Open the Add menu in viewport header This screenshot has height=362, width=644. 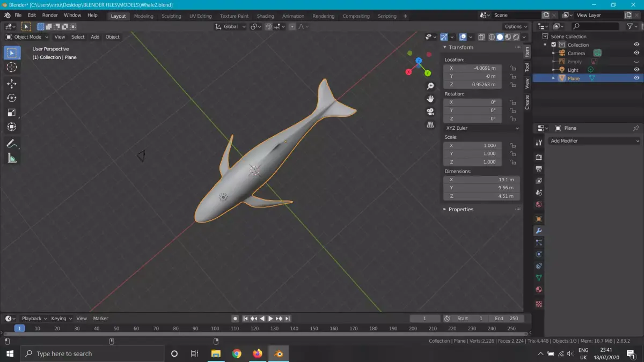pyautogui.click(x=95, y=37)
